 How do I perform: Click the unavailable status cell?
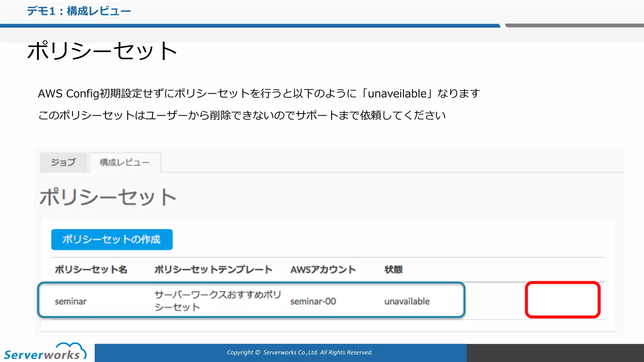(407, 301)
